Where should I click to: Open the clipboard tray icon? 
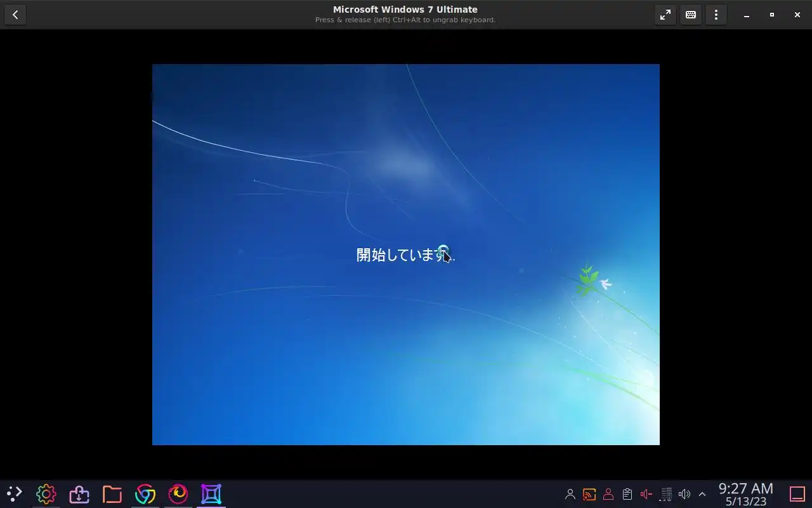tap(627, 494)
